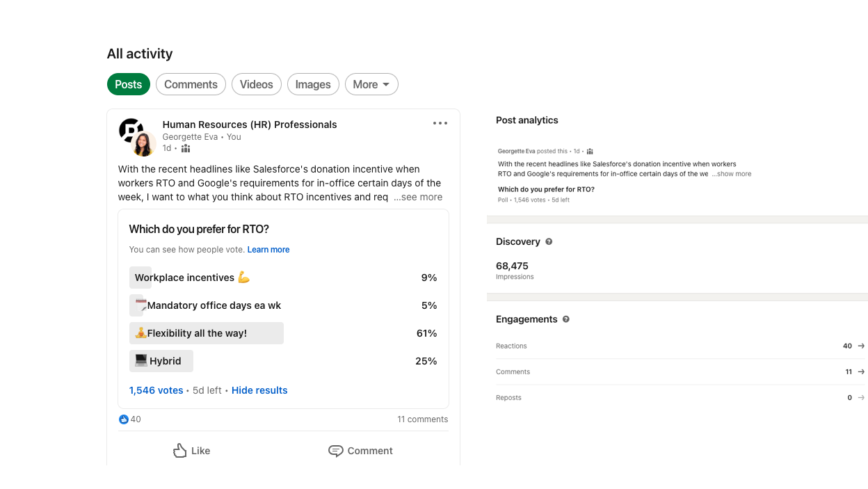Screen dimensions: 868x489
Task: Click Georgette Eva's profile photo
Action: pyautogui.click(x=143, y=145)
